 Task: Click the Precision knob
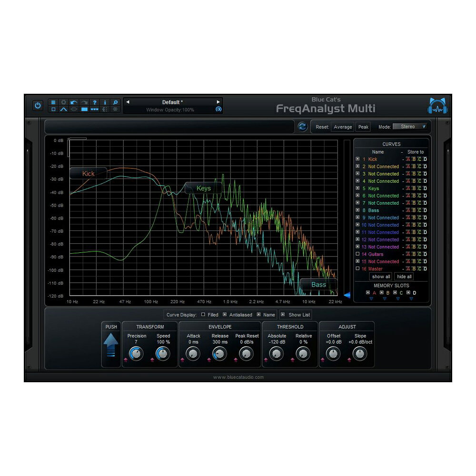coord(136,354)
